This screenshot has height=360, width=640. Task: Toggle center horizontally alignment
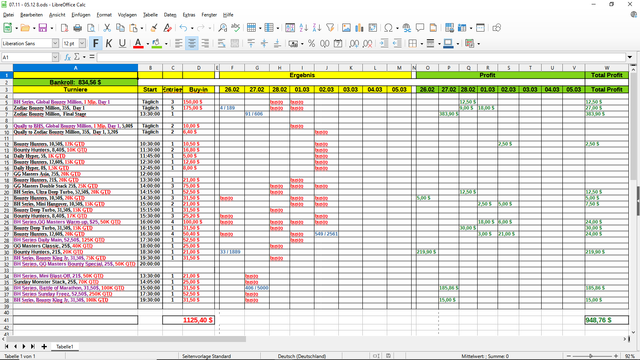click(x=191, y=43)
